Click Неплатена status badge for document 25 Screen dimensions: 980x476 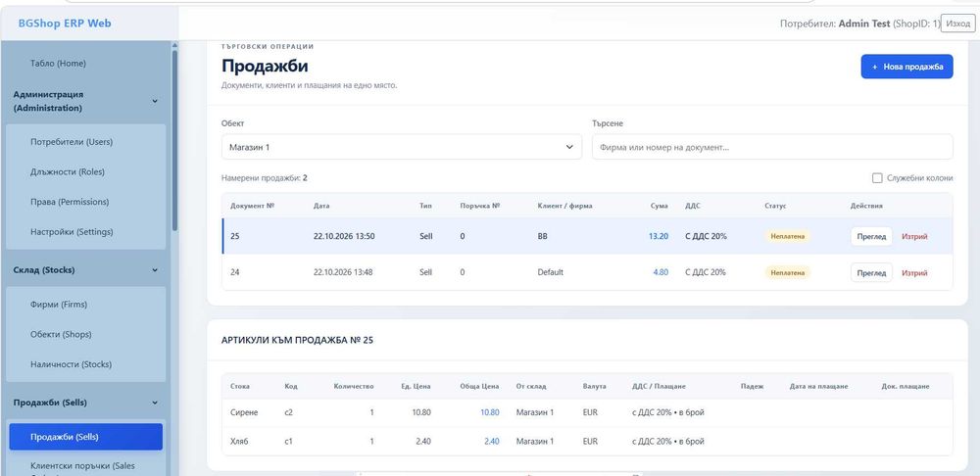click(x=788, y=236)
